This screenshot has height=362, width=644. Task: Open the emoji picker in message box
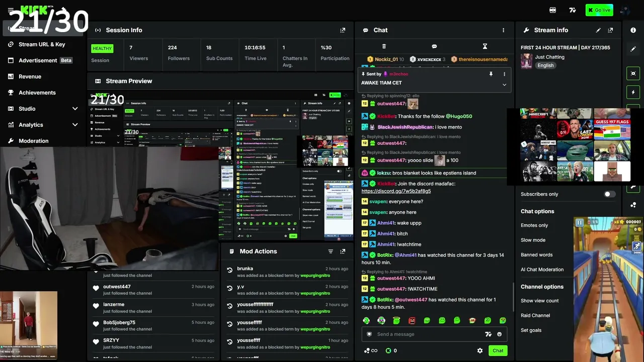(x=499, y=334)
